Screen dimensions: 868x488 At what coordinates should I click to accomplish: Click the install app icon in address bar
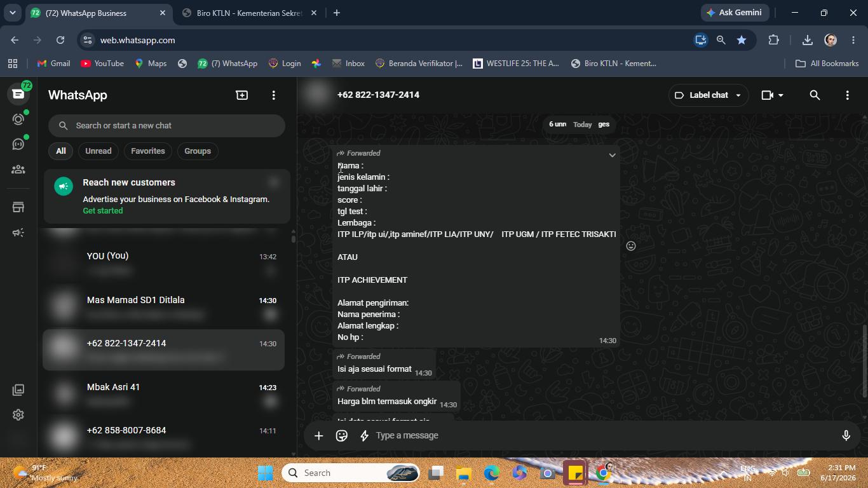(x=700, y=40)
